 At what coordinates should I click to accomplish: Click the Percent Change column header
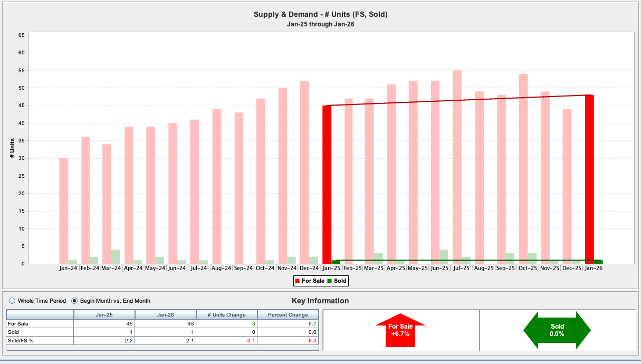tap(288, 315)
